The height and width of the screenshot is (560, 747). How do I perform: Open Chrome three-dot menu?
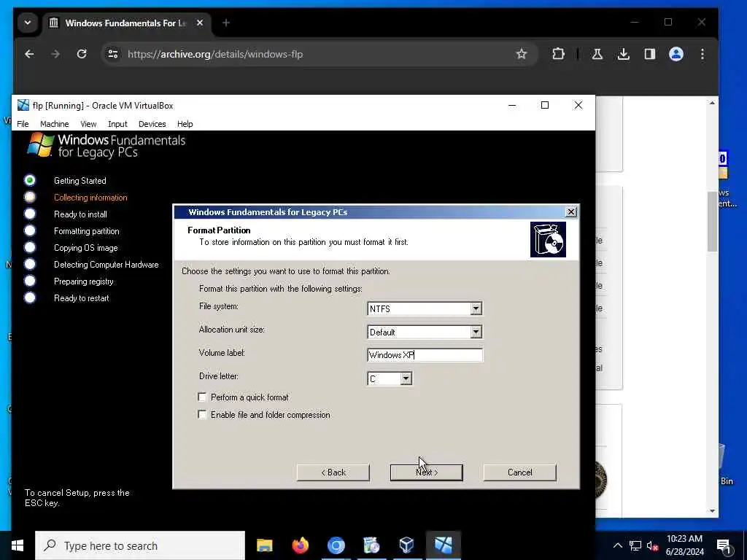pyautogui.click(x=703, y=54)
